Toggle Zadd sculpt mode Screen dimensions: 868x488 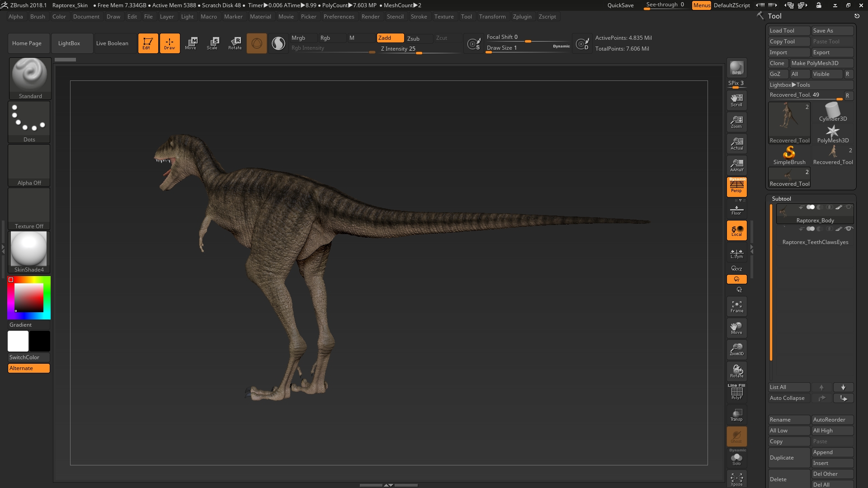pos(390,38)
